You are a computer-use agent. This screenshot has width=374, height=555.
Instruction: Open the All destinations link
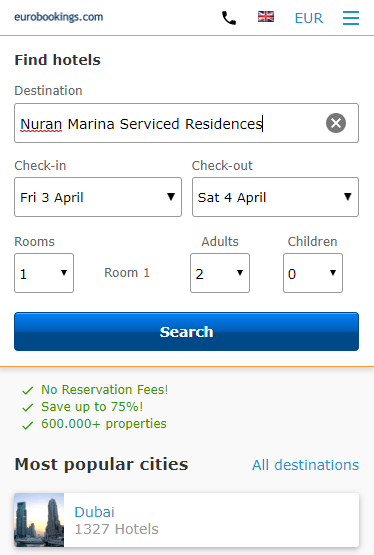[305, 465]
